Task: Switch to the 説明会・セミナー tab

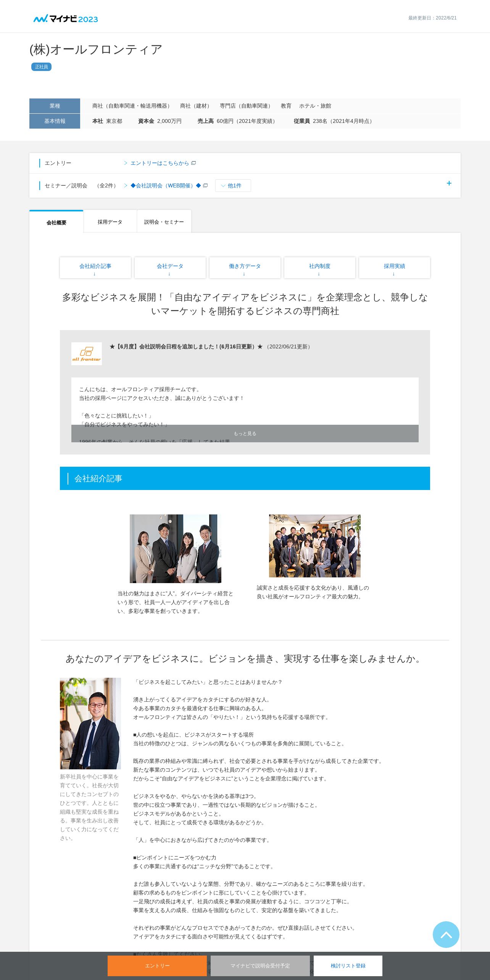Action: [x=164, y=222]
